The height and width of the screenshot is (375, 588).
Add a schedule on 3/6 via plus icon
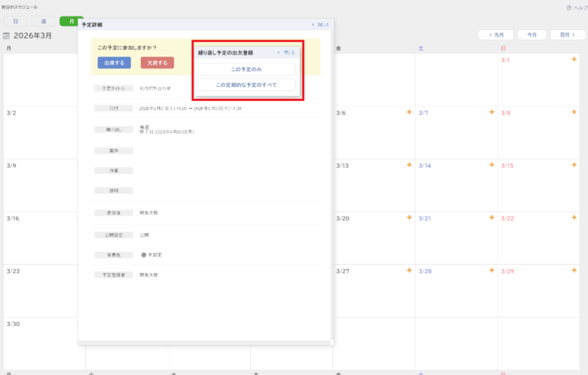point(409,113)
